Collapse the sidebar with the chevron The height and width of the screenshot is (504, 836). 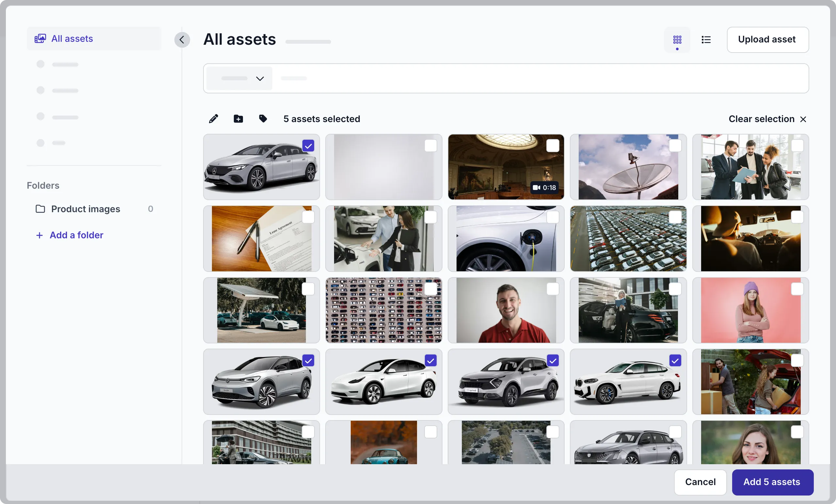182,40
